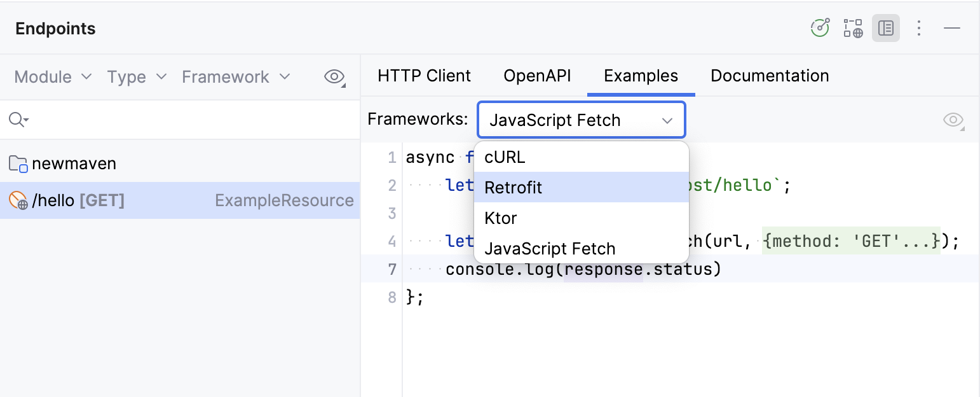This screenshot has height=397, width=980.
Task: Open the kebab more options menu
Action: pos(919,28)
